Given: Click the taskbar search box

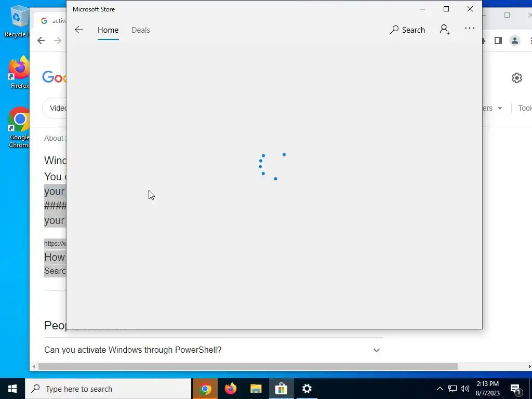Looking at the screenshot, I should point(108,389).
